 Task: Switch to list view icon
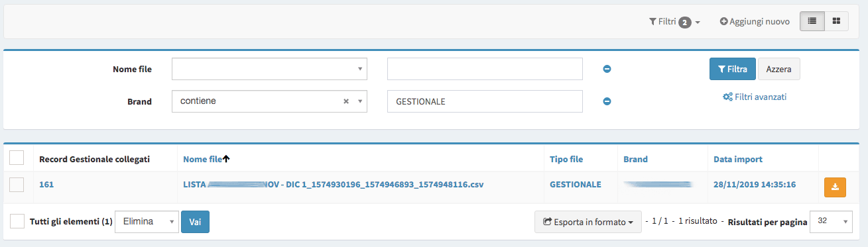click(812, 21)
